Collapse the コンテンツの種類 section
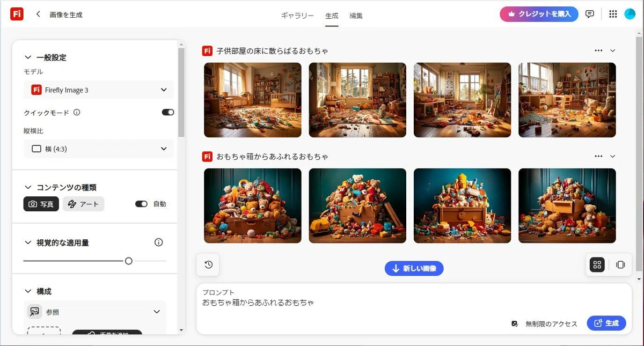 click(x=28, y=187)
